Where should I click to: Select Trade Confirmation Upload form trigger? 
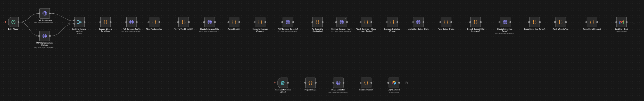coord(283,83)
